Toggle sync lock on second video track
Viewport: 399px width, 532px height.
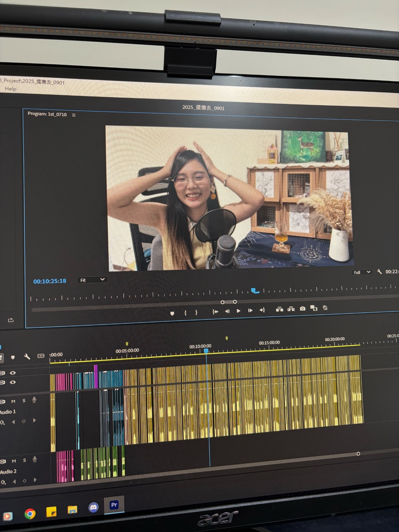click(2, 382)
